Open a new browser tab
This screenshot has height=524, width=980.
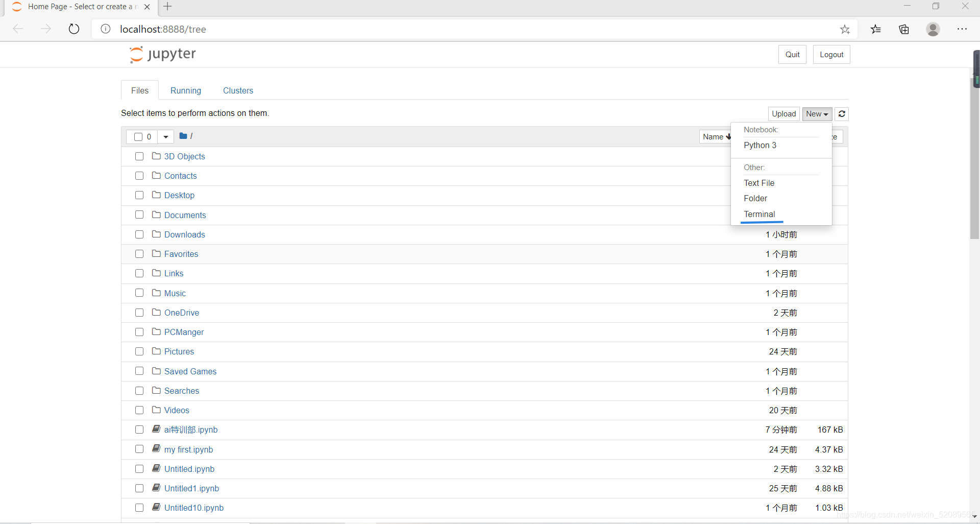(167, 7)
